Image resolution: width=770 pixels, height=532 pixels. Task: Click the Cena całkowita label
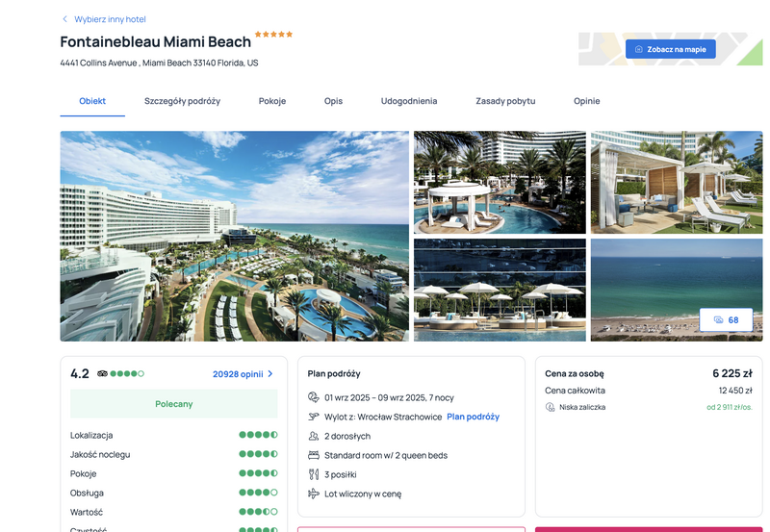click(575, 391)
